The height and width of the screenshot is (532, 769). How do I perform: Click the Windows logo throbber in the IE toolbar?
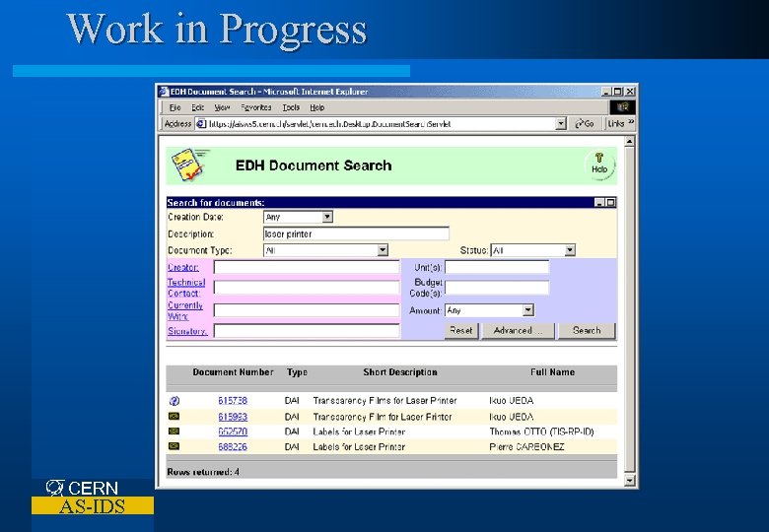coord(622,107)
